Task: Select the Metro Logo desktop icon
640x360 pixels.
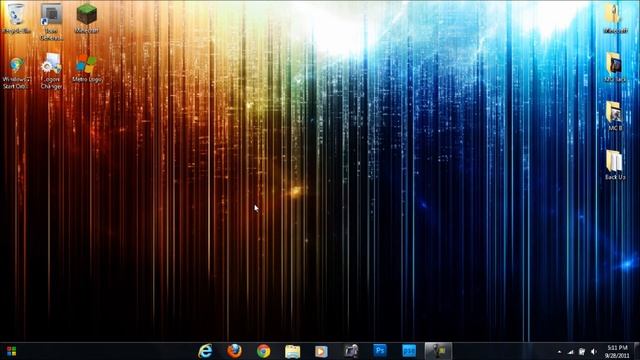Action: coord(87,69)
